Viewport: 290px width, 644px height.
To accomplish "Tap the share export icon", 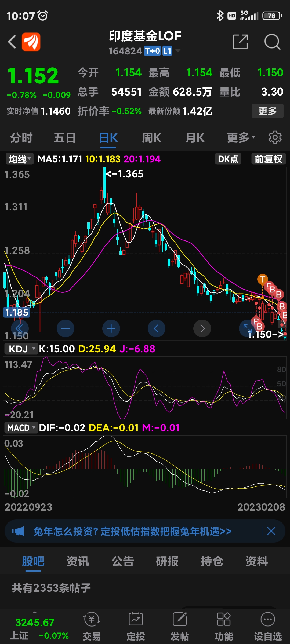I will tap(240, 42).
